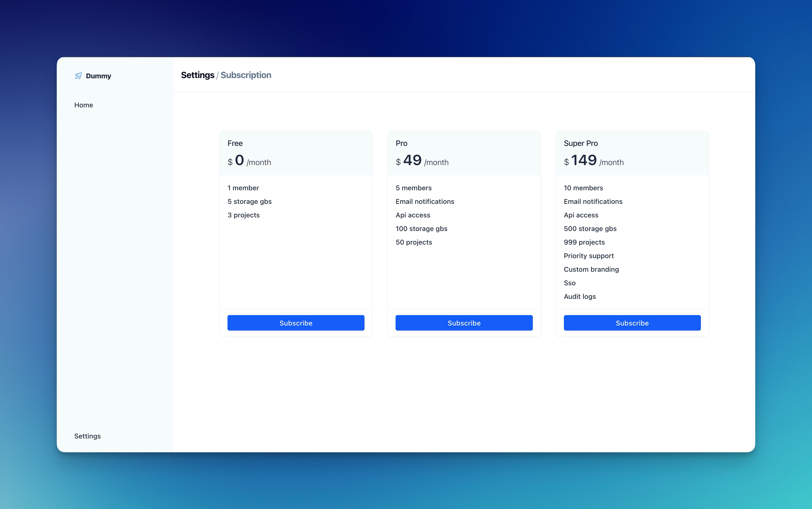The image size is (812, 509).
Task: Click the Audit logs feature line
Action: click(x=579, y=297)
